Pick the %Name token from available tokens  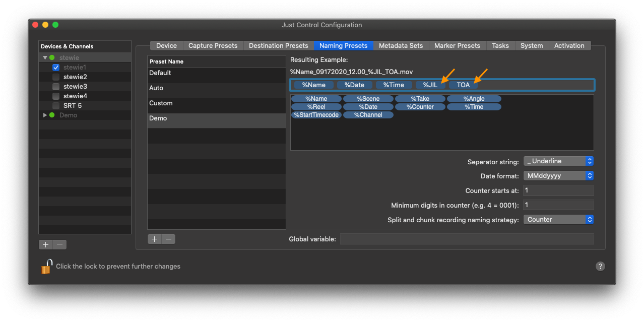click(316, 99)
